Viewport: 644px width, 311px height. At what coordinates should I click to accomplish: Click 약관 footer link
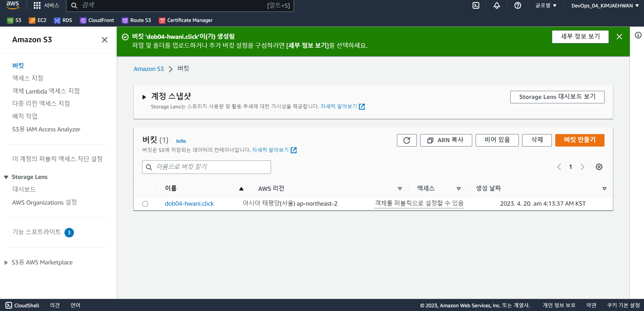coord(591,305)
